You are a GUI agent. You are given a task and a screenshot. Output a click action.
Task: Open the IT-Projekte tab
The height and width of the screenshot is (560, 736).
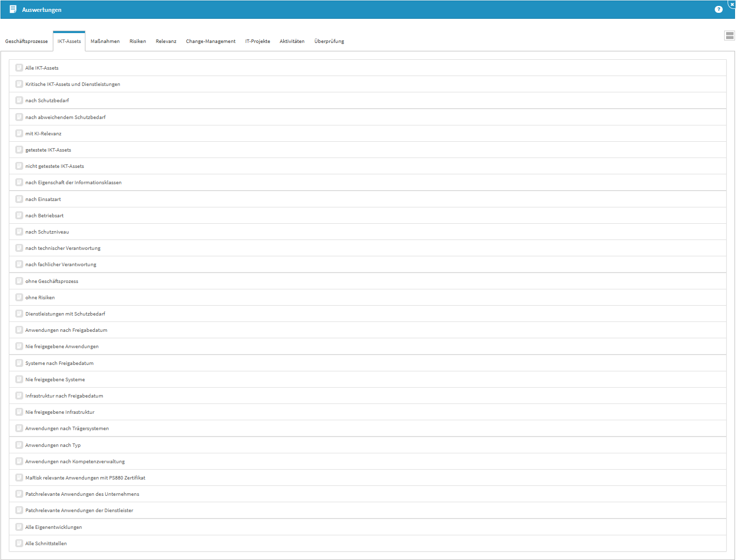tap(258, 41)
